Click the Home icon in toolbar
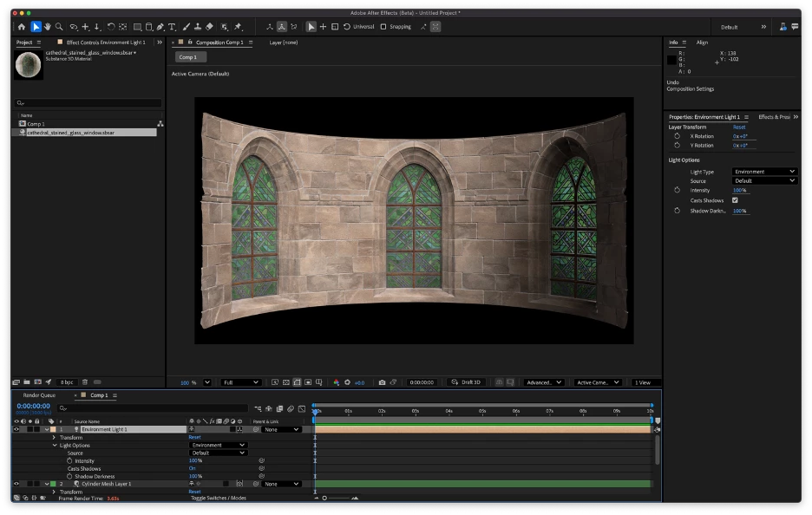Image resolution: width=812 pixels, height=515 pixels. [x=22, y=27]
